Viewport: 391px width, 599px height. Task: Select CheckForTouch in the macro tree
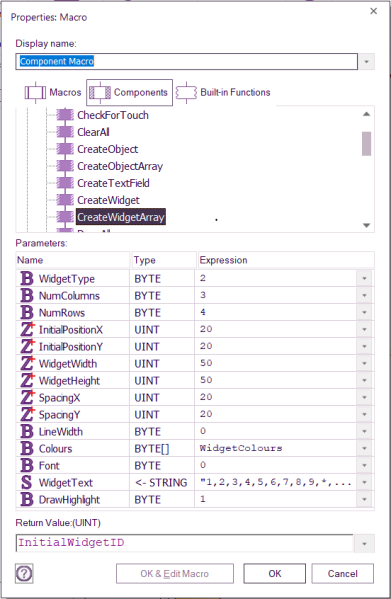113,115
